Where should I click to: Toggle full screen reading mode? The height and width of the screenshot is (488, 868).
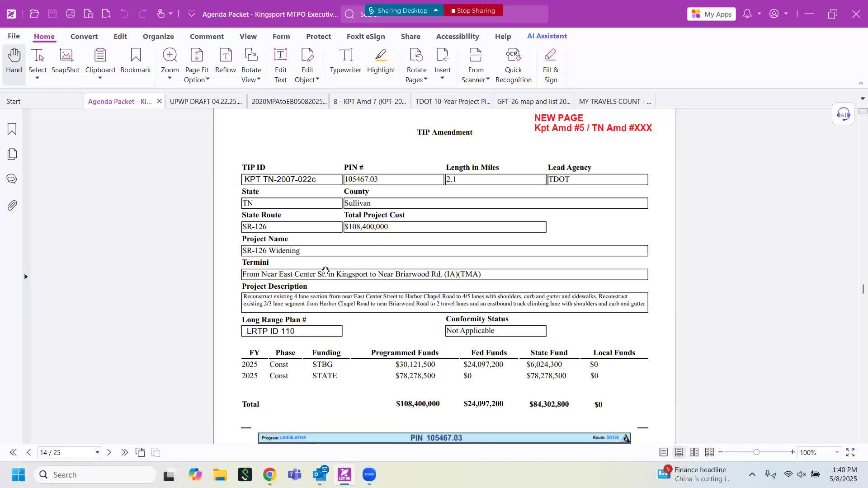(850, 452)
